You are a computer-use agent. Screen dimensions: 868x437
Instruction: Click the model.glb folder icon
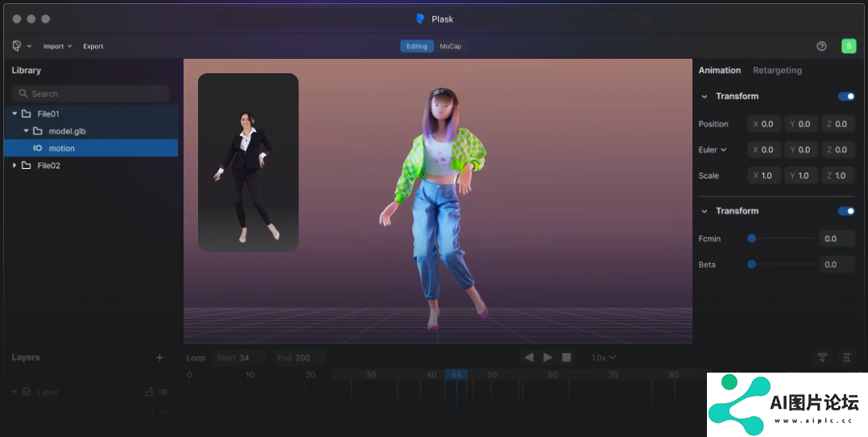(38, 131)
